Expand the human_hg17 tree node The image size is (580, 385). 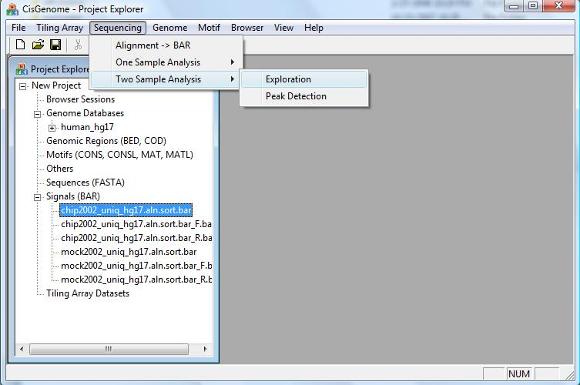pyautogui.click(x=52, y=128)
